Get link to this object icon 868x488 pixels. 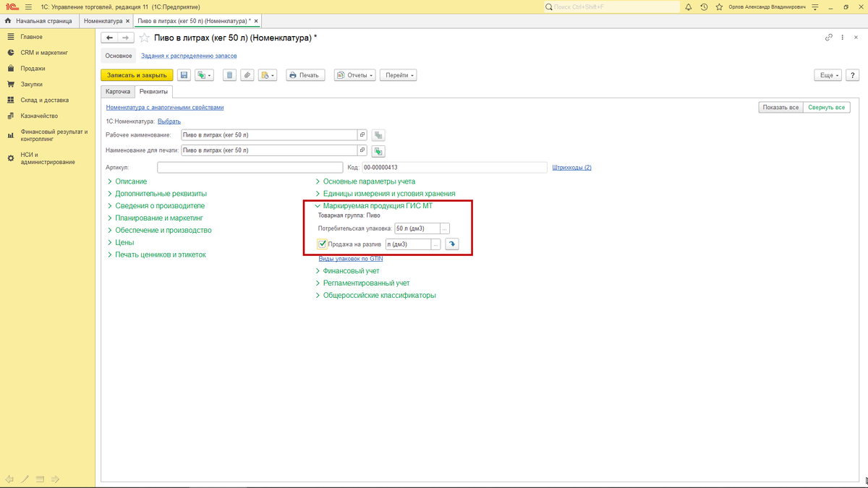[829, 38]
